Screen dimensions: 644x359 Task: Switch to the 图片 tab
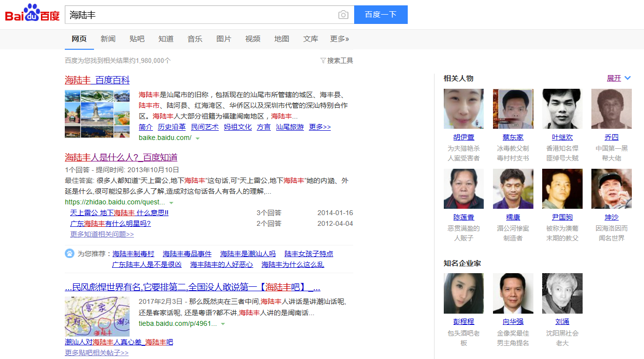(224, 39)
